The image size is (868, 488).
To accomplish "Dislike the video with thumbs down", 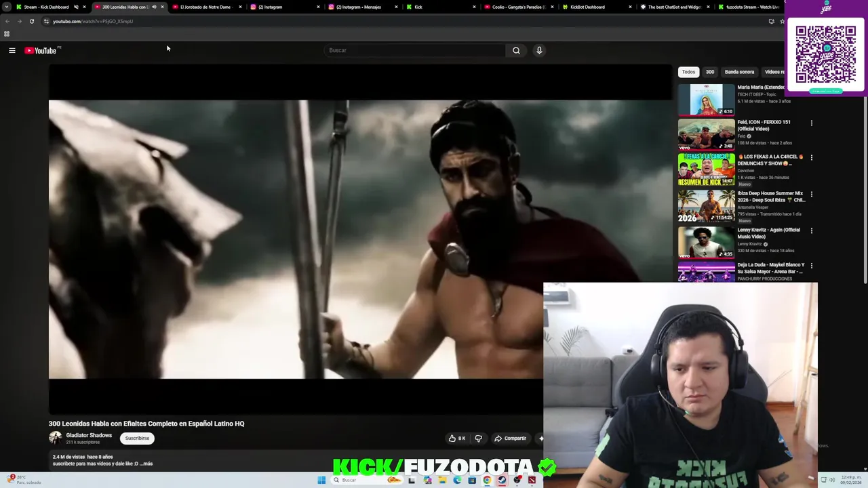I will (x=478, y=439).
